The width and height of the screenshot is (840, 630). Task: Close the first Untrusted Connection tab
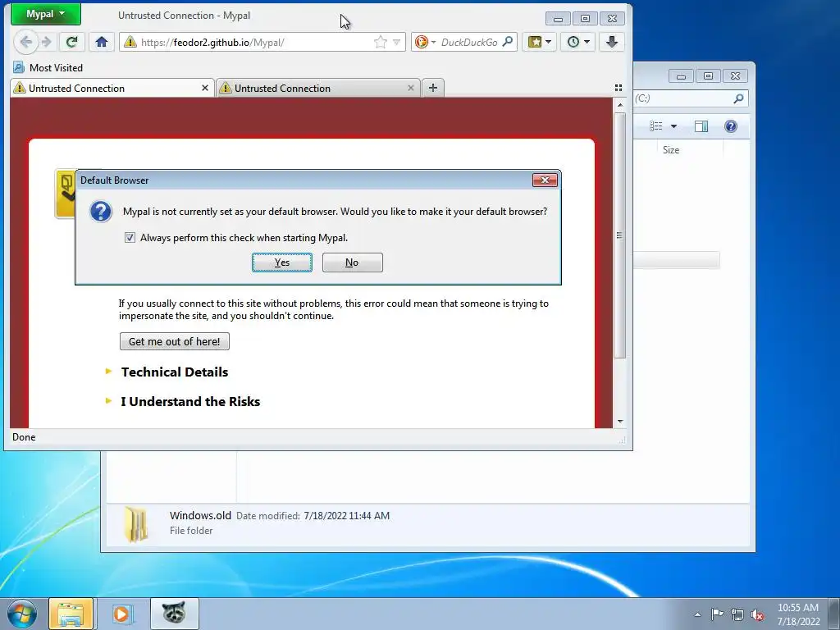tap(204, 88)
